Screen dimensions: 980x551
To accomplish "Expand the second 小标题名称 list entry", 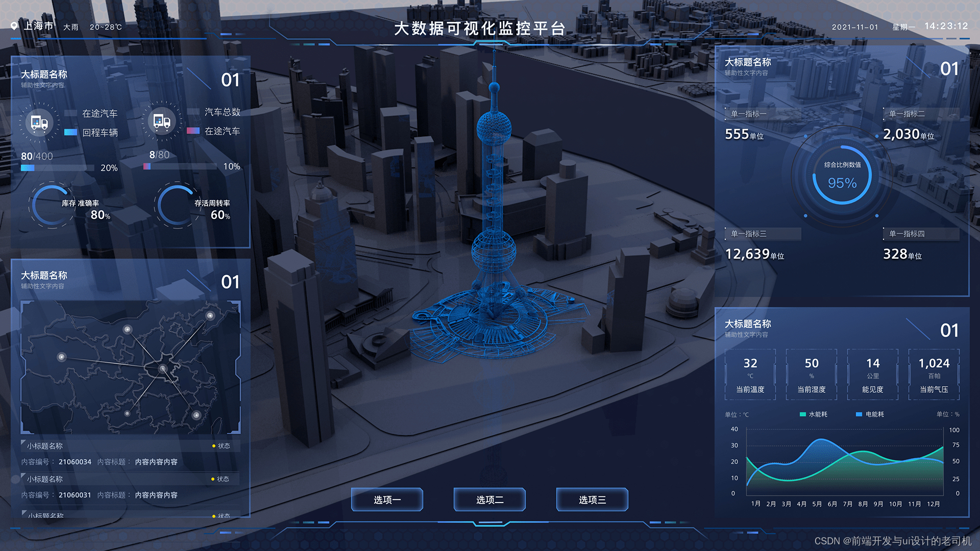I will [x=45, y=479].
